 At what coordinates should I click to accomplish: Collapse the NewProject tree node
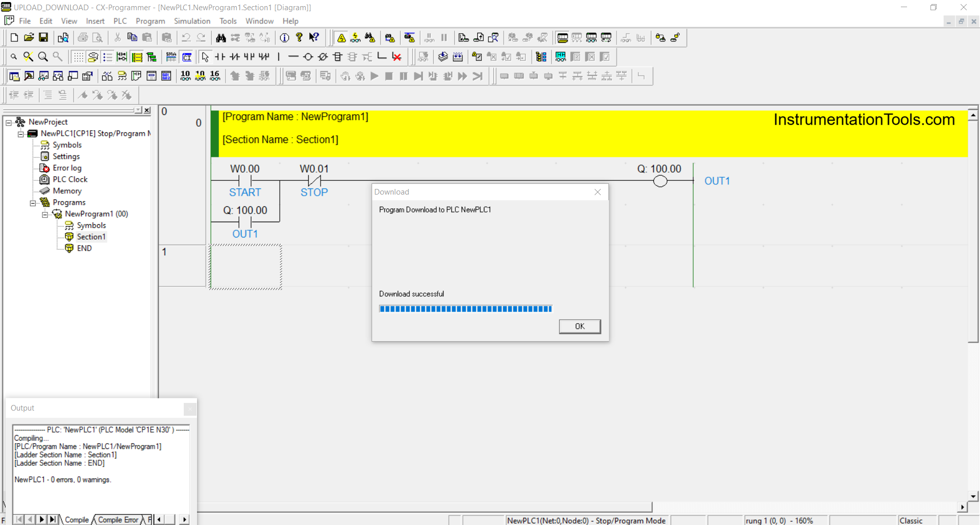click(8, 123)
